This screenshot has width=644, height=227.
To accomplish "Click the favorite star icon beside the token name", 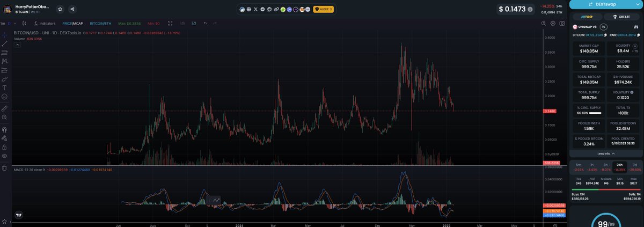I will pyautogui.click(x=60, y=9).
